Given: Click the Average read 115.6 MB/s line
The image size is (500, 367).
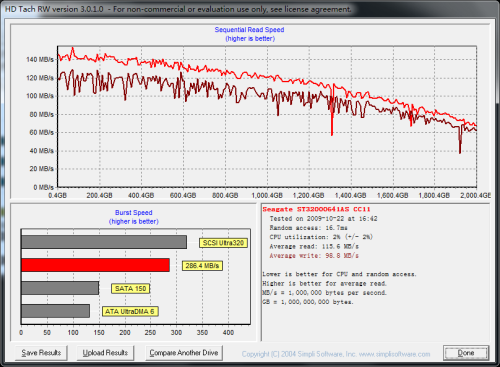Looking at the screenshot, I should (x=314, y=246).
